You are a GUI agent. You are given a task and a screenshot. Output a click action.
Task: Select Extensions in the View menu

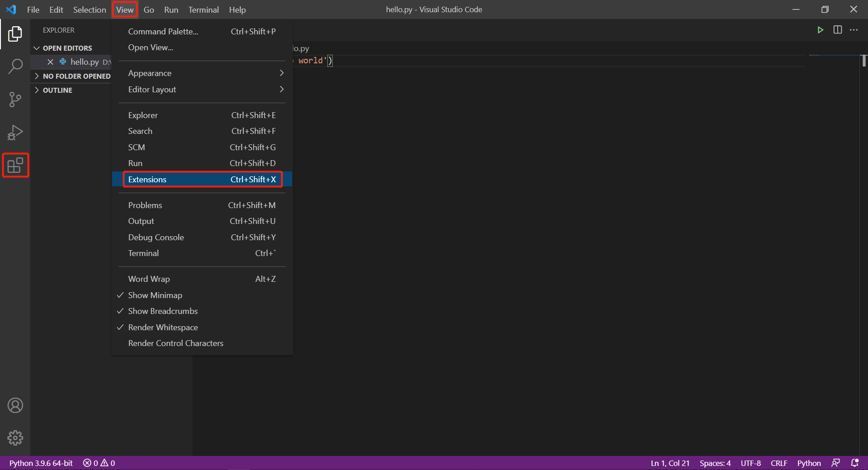click(x=202, y=180)
